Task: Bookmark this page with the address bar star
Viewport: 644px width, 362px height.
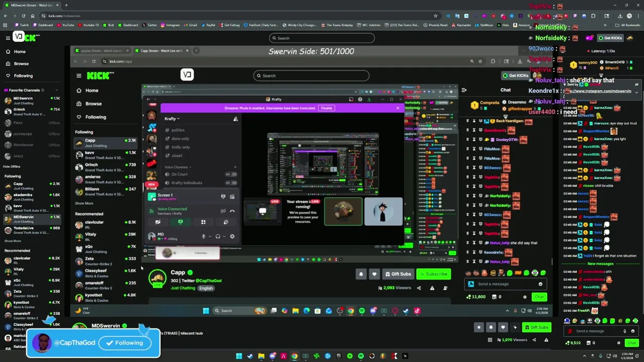Action: (436, 16)
